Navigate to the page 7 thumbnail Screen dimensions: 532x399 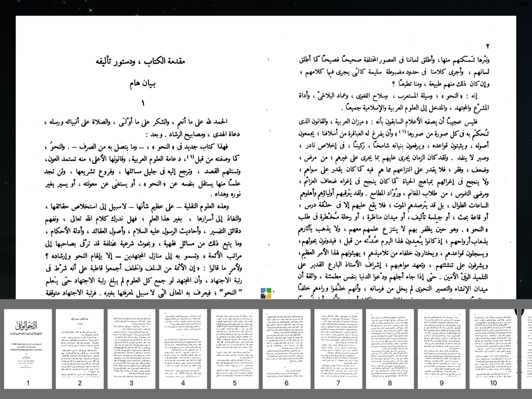[338, 349]
